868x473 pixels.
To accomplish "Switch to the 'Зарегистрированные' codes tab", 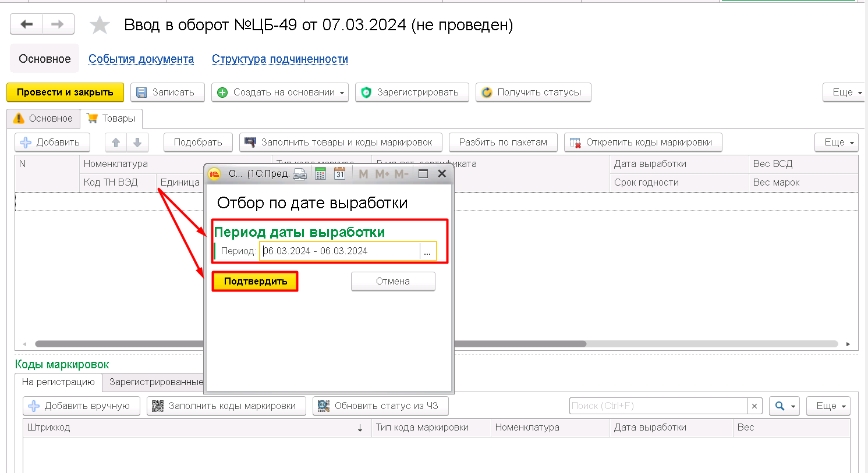I will click(x=156, y=382).
